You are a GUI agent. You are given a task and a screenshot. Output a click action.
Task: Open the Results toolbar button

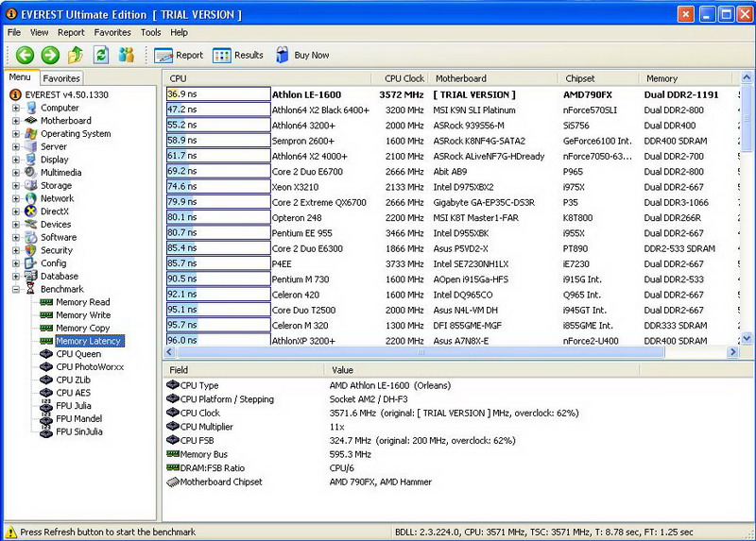[238, 56]
